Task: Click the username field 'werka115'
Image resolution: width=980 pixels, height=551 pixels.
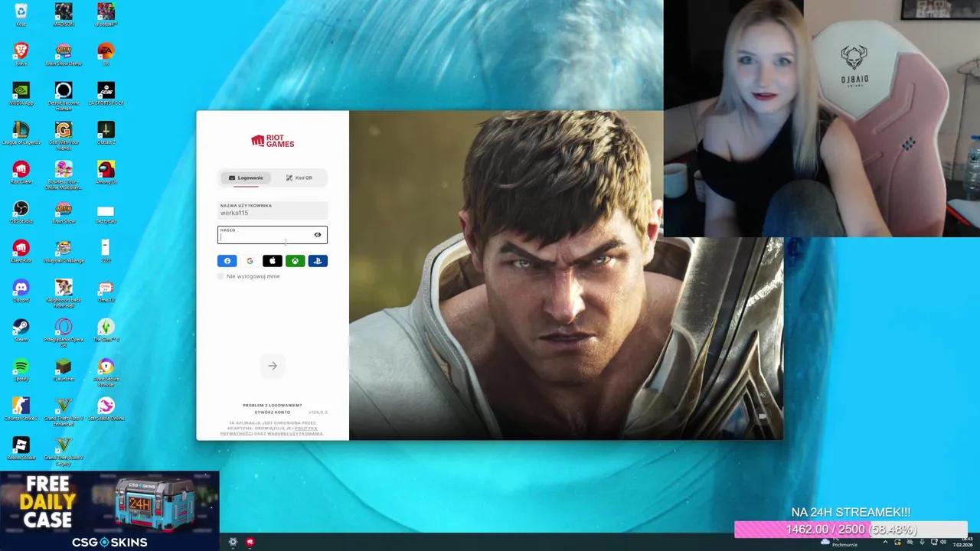Action: 273,210
